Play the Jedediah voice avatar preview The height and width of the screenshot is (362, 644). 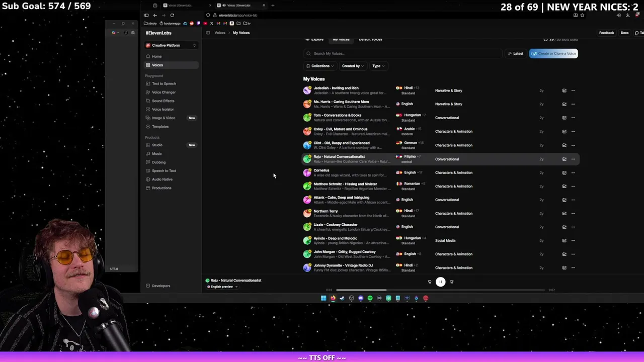pos(307,90)
